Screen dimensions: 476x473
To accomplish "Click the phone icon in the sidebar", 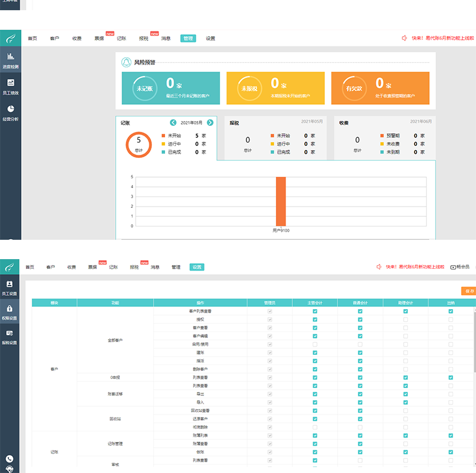I will click(9, 459).
